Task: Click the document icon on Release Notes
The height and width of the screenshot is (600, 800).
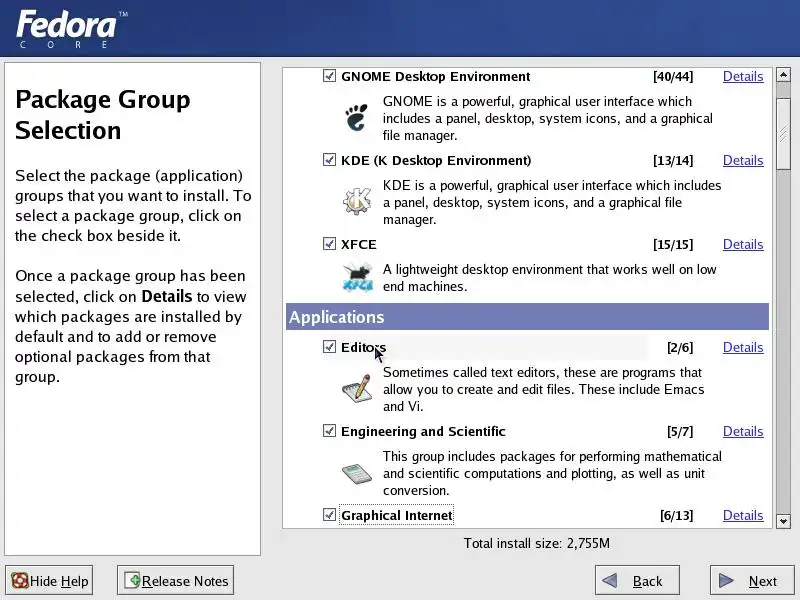Action: [x=132, y=580]
